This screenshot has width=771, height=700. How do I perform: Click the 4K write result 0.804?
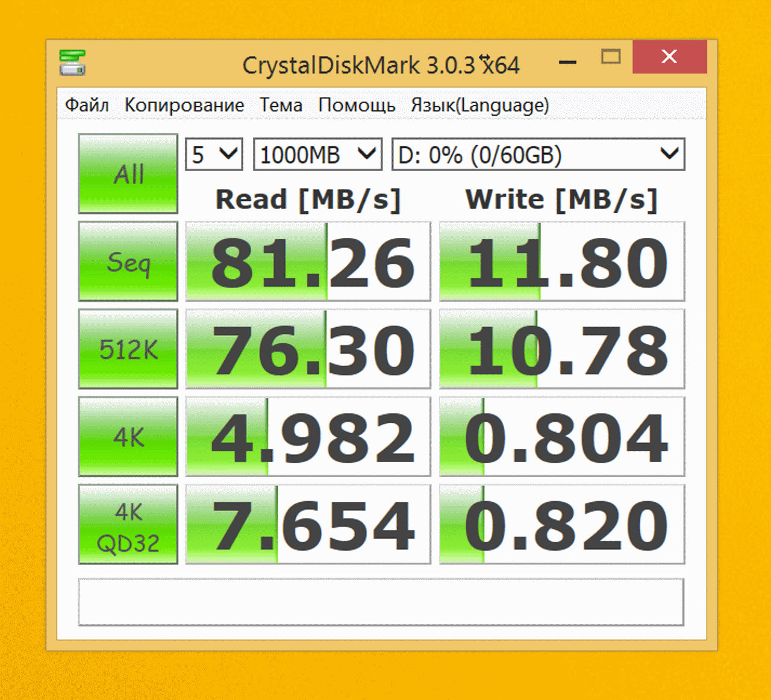(x=562, y=437)
